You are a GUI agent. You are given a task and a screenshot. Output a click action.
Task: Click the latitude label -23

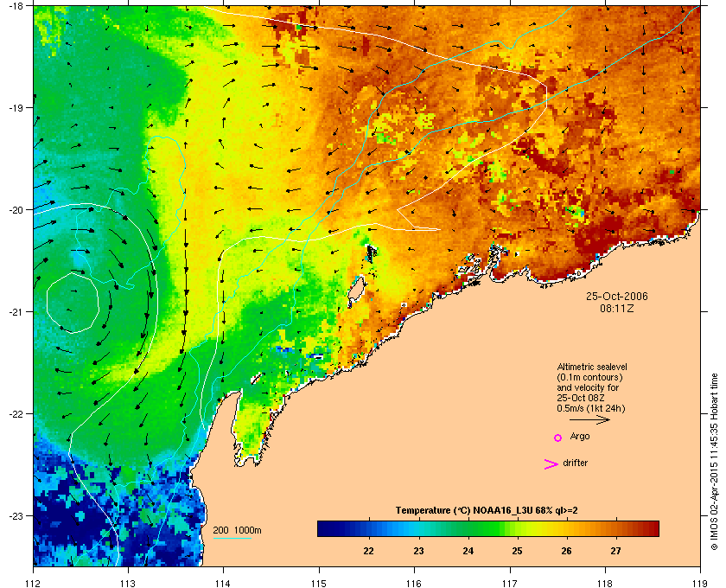click(x=16, y=515)
